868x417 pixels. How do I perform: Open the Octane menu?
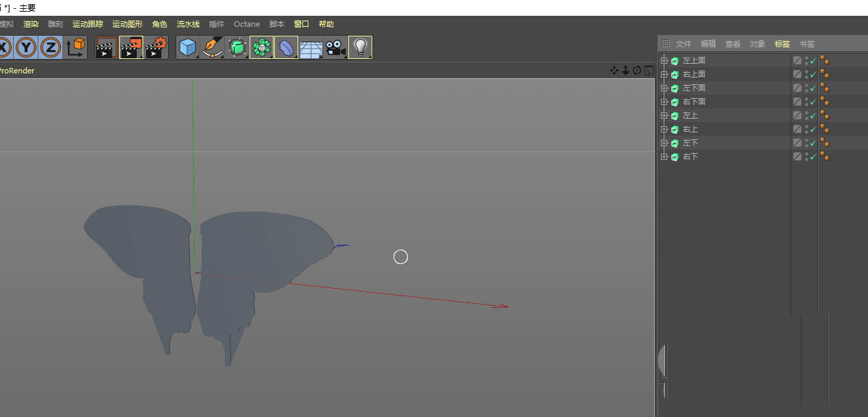247,24
